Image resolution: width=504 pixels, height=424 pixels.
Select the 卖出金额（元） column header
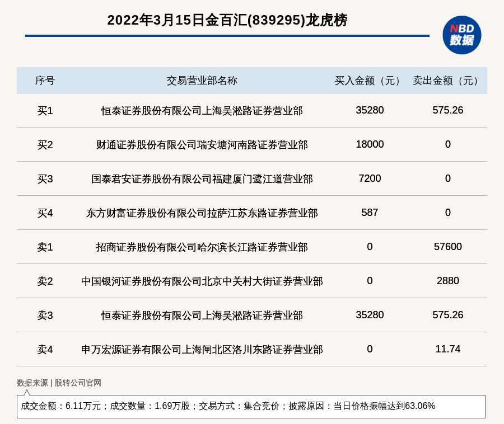[x=447, y=81]
